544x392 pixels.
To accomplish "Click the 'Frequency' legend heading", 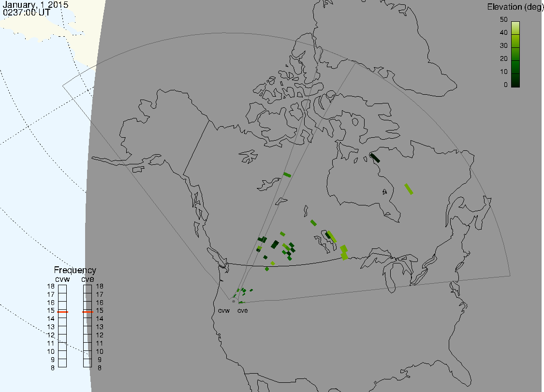I will 75,270.
